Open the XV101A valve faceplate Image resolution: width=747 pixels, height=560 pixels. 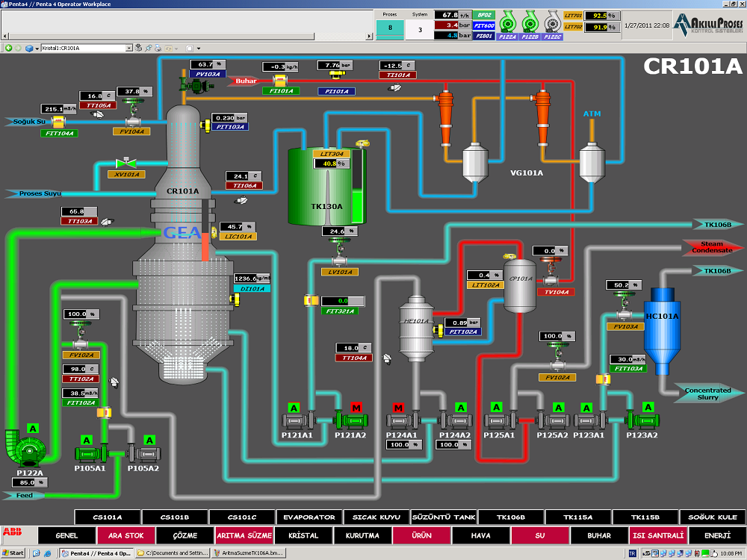pyautogui.click(x=126, y=162)
